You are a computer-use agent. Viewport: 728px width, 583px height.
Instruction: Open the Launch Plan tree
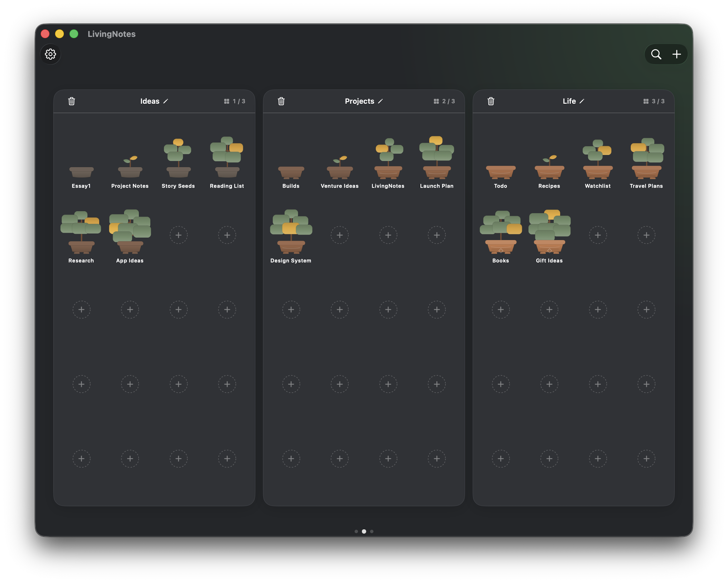click(x=437, y=157)
